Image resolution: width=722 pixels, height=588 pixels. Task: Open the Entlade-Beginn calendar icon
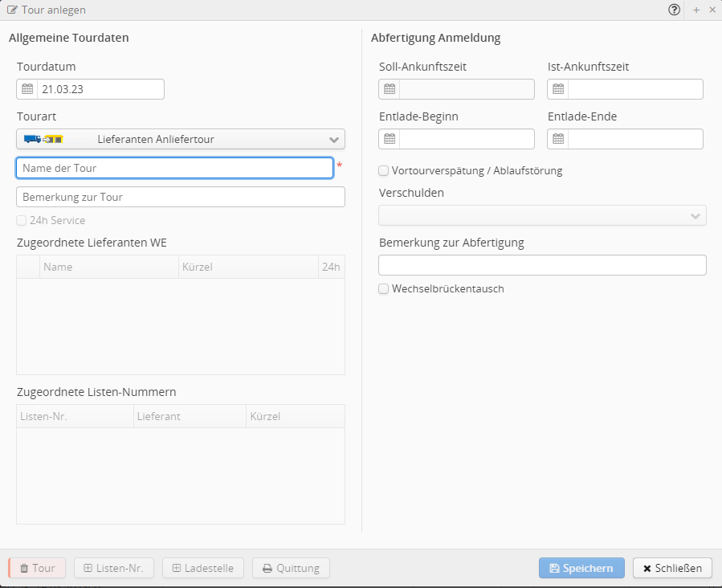(x=390, y=139)
